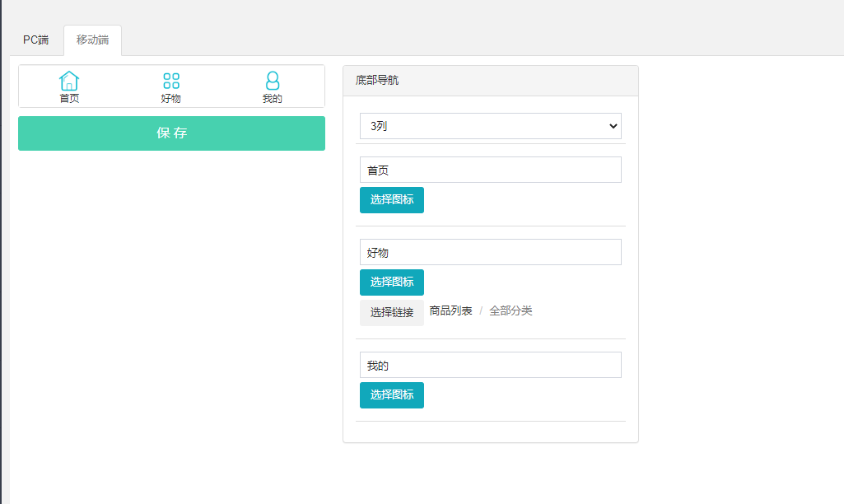The image size is (844, 504).
Task: Click the 好物 label in nav preview
Action: tap(170, 99)
